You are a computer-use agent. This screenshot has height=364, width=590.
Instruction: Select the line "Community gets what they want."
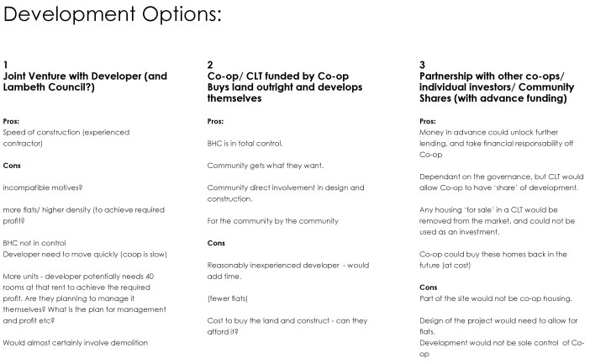point(253,165)
